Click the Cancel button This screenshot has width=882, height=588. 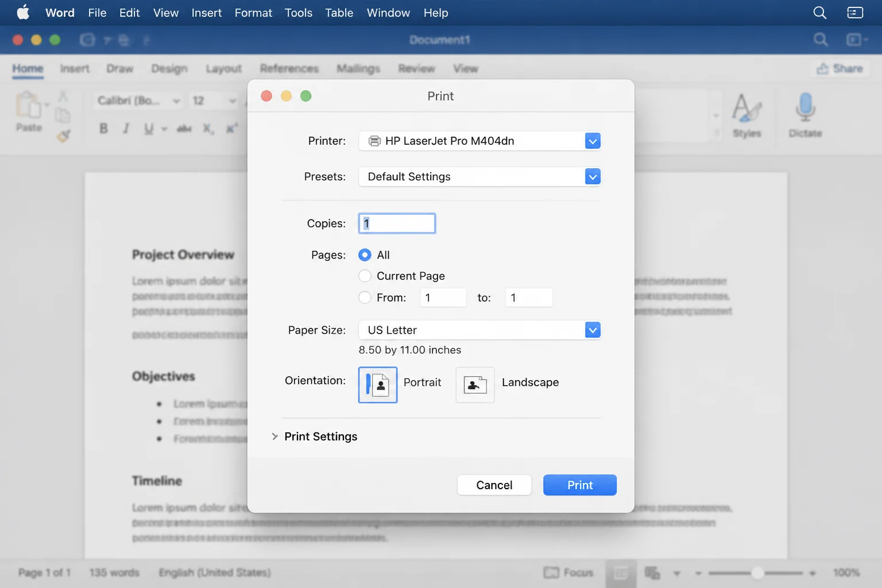pyautogui.click(x=494, y=485)
